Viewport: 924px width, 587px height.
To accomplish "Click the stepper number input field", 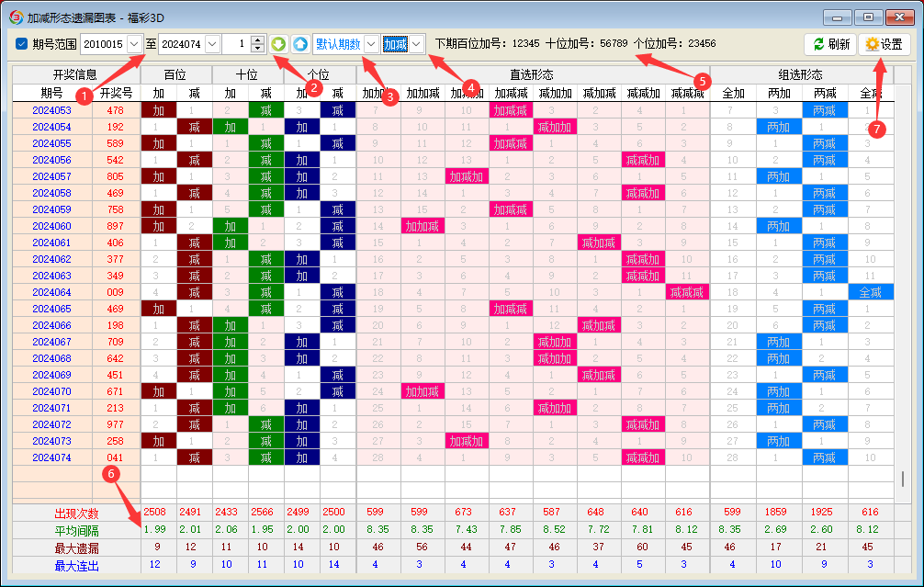I will click(x=235, y=44).
